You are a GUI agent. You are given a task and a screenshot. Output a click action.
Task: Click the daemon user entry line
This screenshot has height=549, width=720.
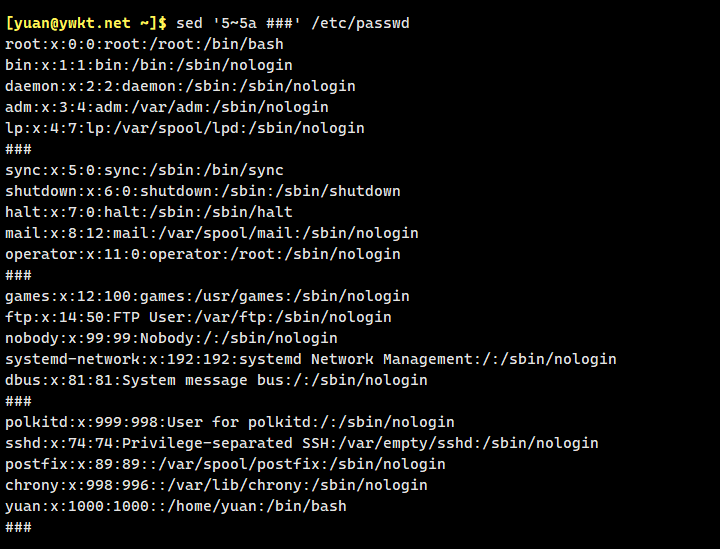(x=180, y=86)
